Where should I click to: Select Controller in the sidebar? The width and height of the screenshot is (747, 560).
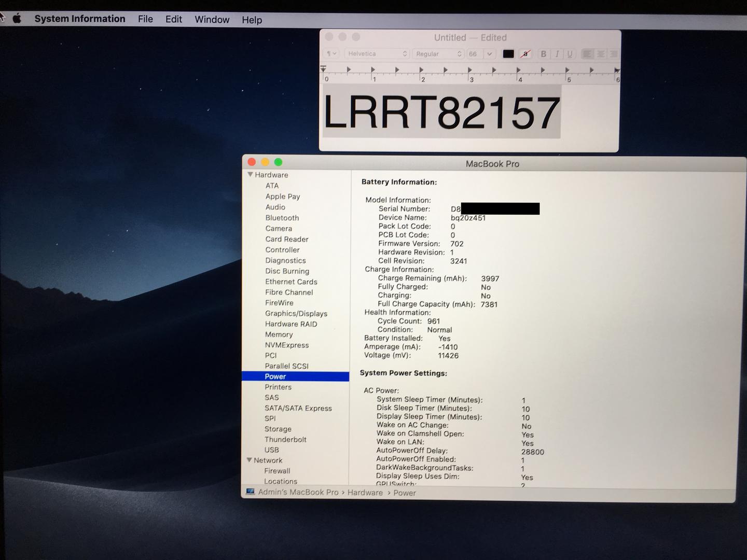(282, 249)
